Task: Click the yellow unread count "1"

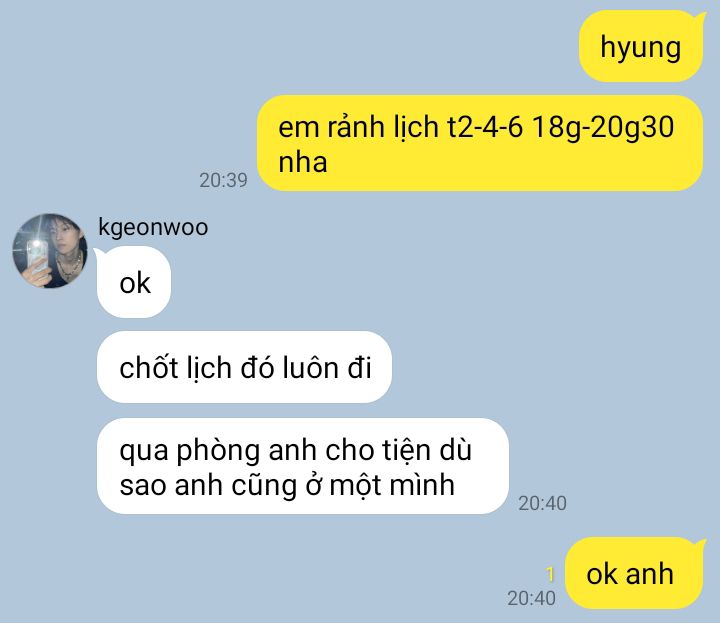Action: (x=550, y=574)
